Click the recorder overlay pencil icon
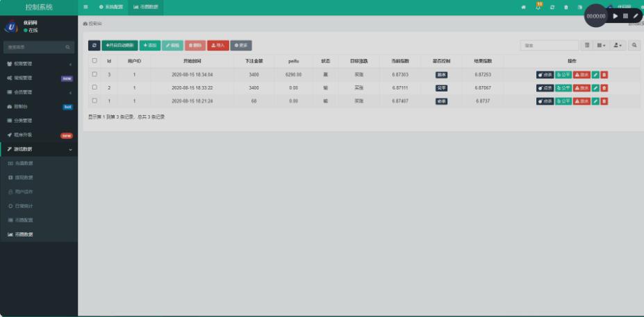This screenshot has height=317, width=644. tap(636, 16)
